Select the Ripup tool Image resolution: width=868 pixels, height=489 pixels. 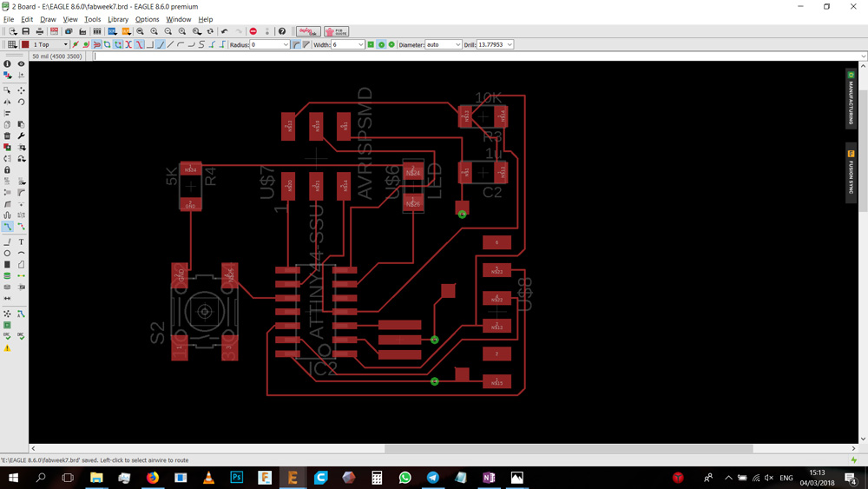21,227
